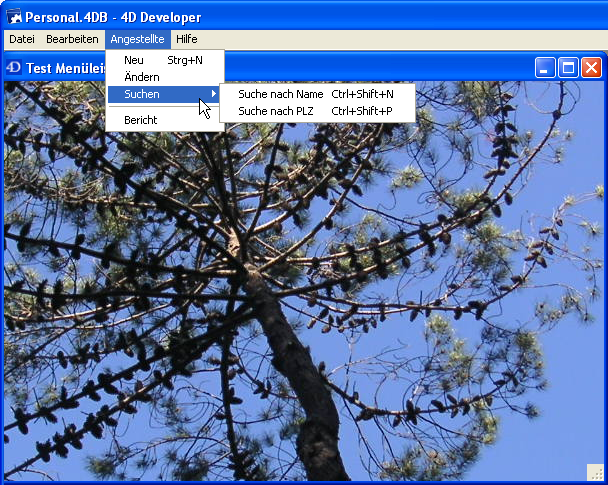This screenshot has height=485, width=608.
Task: Select the Suchen submenu entry
Action: pos(164,94)
